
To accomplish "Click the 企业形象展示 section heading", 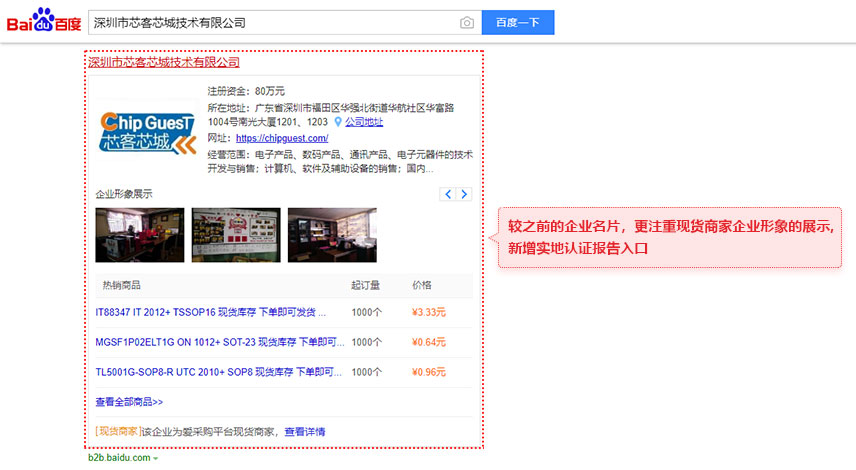I will 124,194.
